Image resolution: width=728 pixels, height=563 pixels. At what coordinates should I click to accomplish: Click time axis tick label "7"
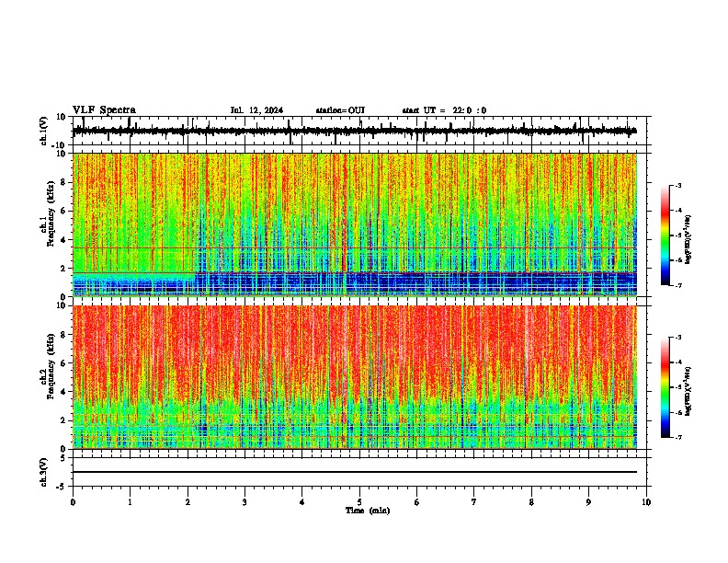(x=474, y=502)
